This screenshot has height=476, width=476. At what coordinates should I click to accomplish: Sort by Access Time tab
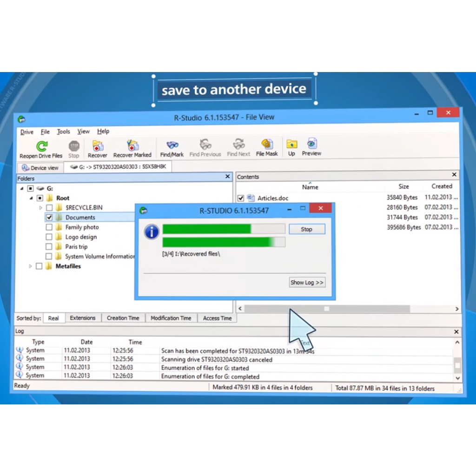click(218, 318)
